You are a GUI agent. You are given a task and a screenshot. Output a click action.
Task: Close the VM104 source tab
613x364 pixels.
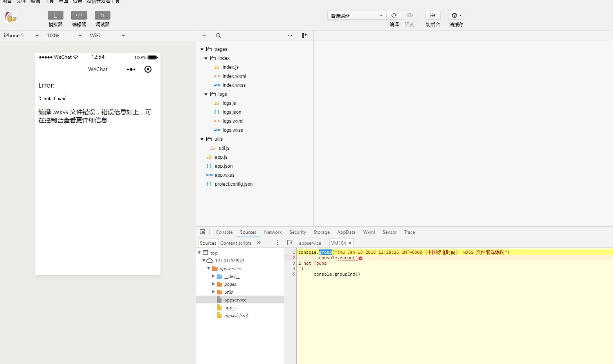350,243
